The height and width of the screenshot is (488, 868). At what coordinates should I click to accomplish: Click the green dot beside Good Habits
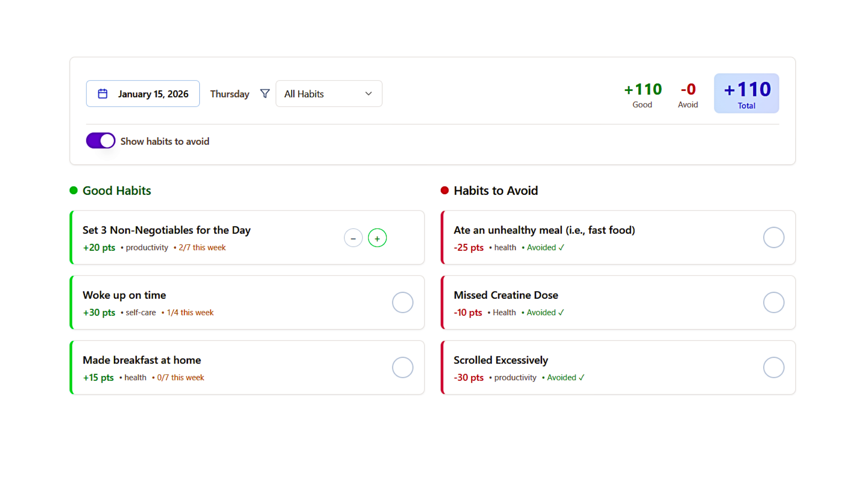click(74, 190)
